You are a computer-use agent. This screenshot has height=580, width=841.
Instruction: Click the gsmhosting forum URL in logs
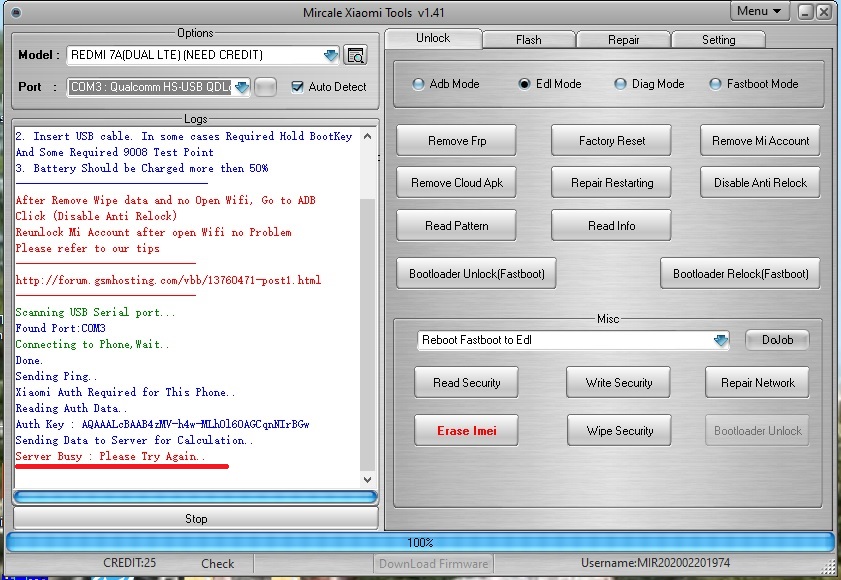[168, 280]
